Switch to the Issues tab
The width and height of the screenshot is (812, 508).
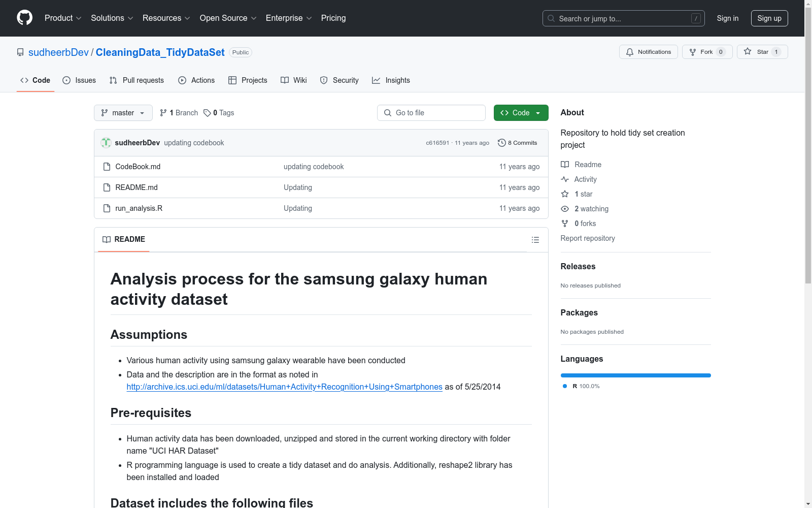[79, 80]
